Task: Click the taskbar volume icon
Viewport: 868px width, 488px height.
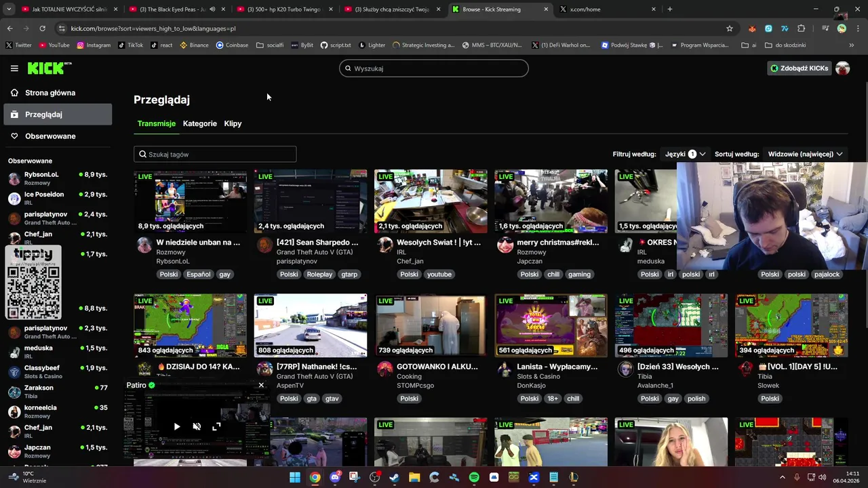Action: (x=822, y=477)
